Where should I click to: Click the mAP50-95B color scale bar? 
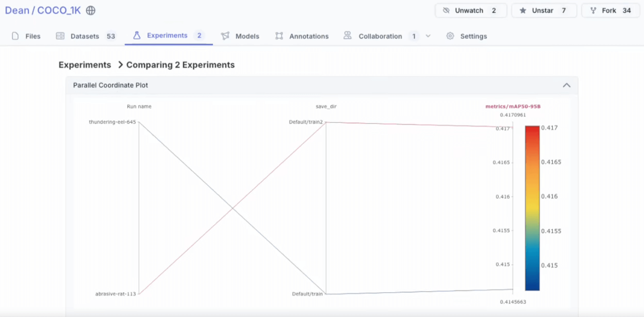[x=532, y=208]
